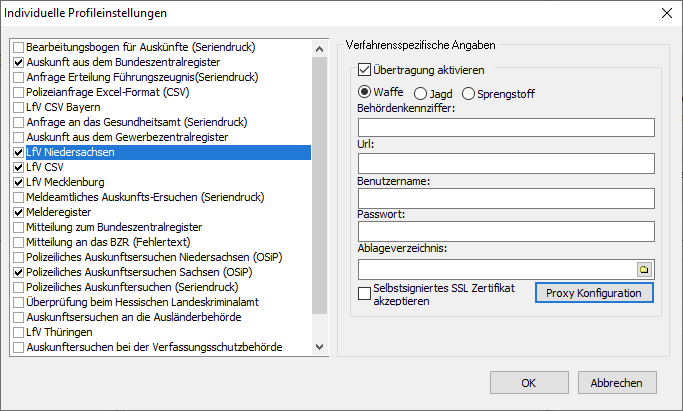Click the Passwort input field
The width and height of the screenshot is (683, 411).
(505, 232)
